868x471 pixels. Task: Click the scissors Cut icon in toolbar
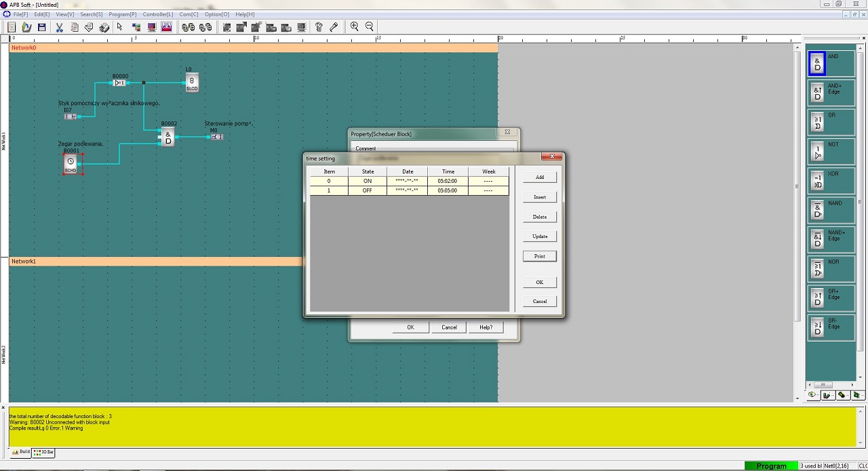59,27
